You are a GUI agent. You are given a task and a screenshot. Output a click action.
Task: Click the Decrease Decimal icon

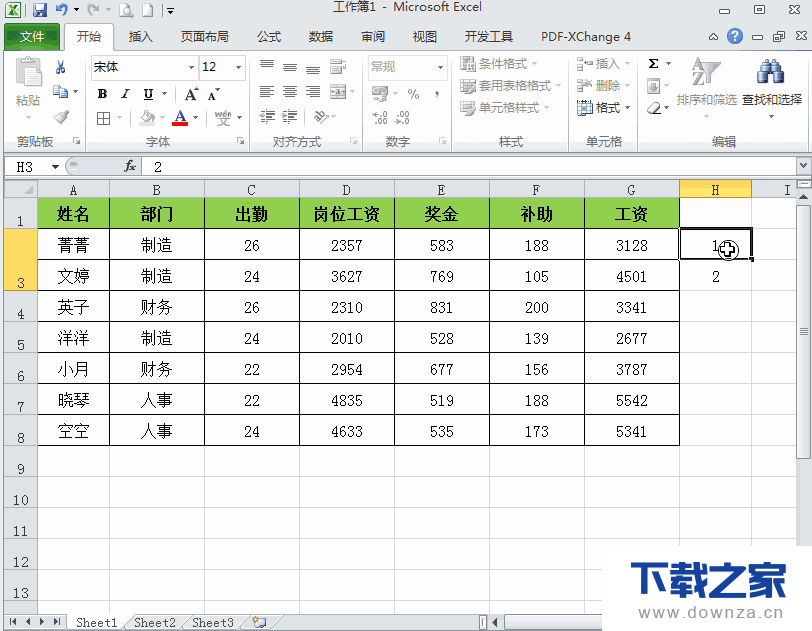(402, 118)
